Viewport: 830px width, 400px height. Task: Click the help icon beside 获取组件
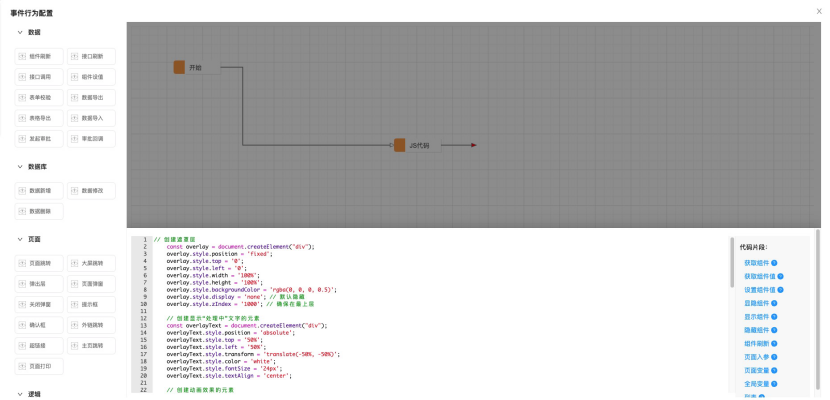pyautogui.click(x=774, y=263)
